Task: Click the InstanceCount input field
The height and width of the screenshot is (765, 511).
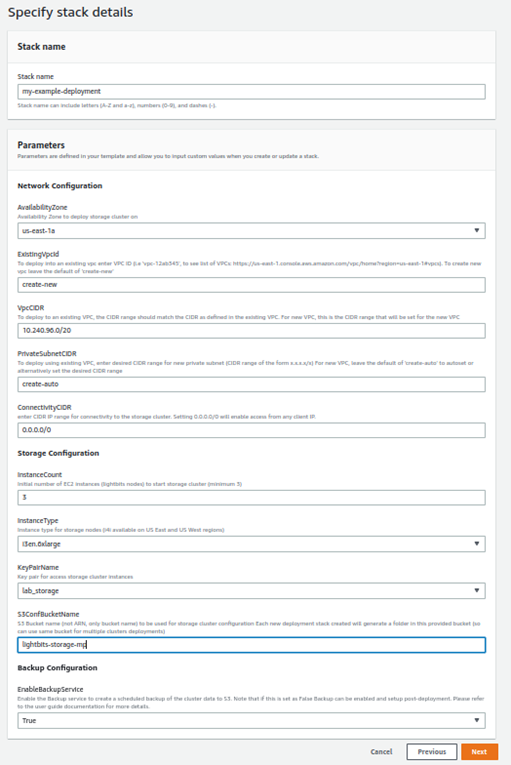Action: click(251, 497)
